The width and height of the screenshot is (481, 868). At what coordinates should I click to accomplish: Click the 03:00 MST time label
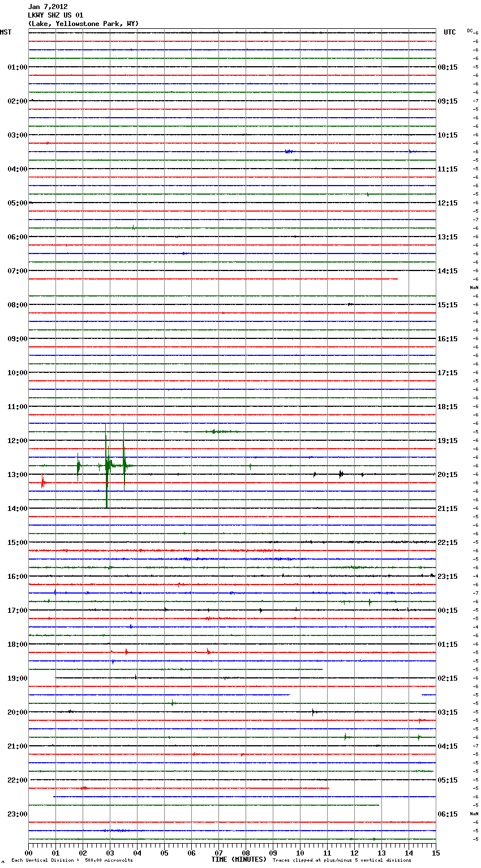tap(17, 135)
